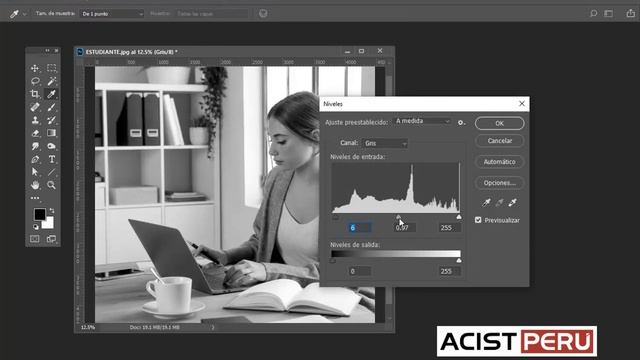640x360 pixels.
Task: Expand the document status bar arrow
Action: point(213,327)
